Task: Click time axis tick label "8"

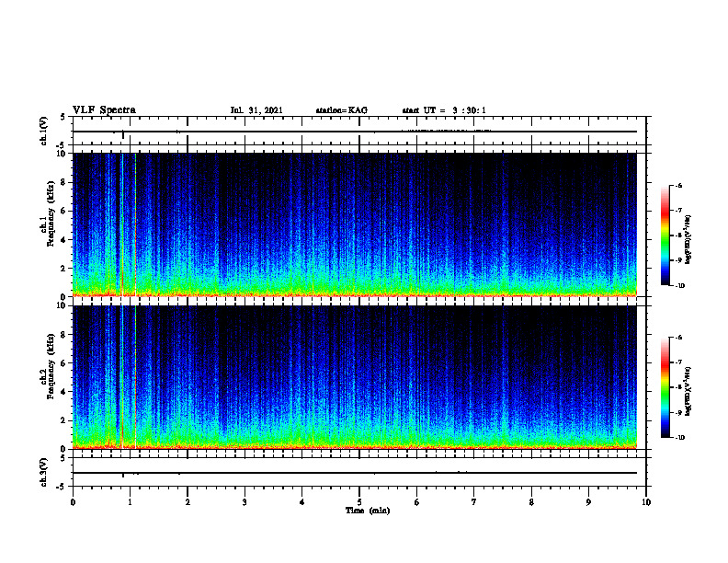Action: pyautogui.click(x=531, y=502)
